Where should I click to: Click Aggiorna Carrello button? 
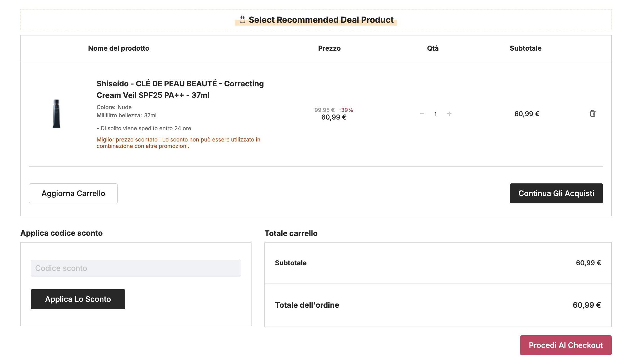coord(73,193)
